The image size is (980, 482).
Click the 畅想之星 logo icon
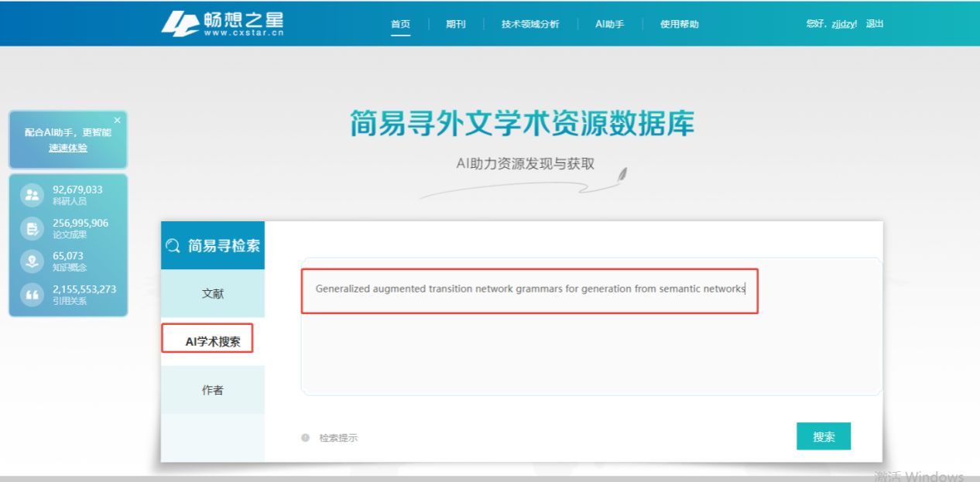[x=180, y=23]
